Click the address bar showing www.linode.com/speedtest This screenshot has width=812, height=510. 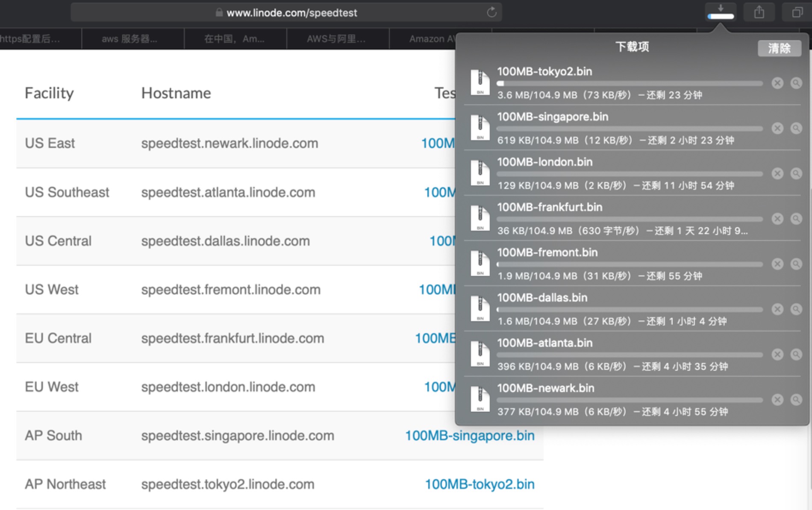(x=286, y=12)
